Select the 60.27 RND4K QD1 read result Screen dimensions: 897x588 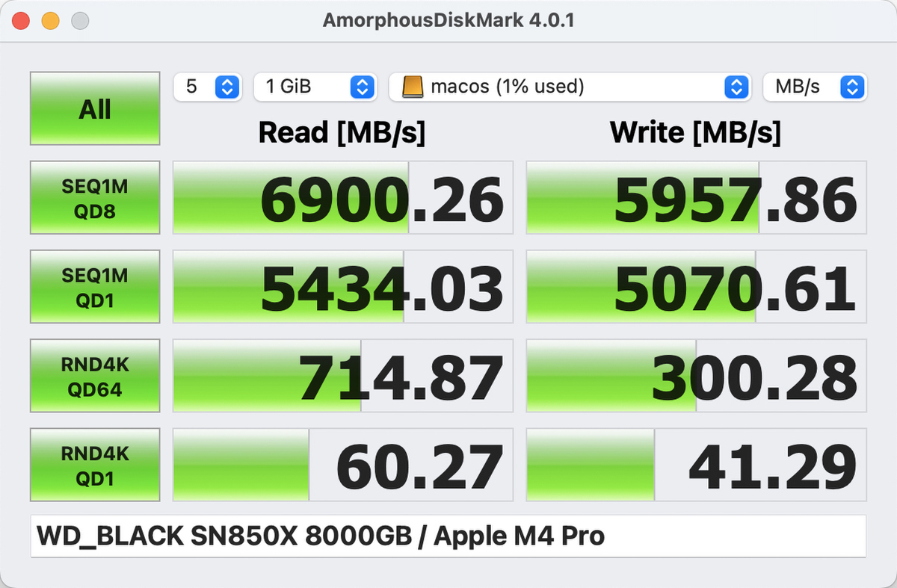[x=343, y=465]
